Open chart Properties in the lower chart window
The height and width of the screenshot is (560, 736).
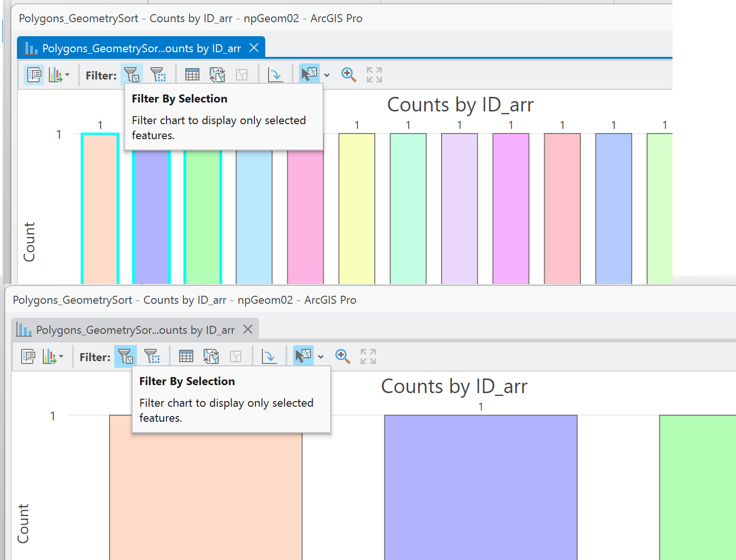pyautogui.click(x=28, y=356)
